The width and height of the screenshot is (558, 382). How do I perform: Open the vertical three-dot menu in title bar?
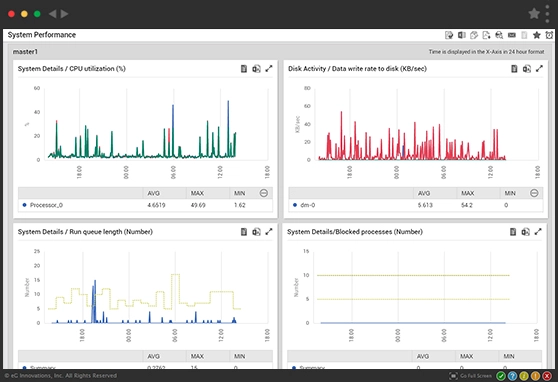[x=548, y=14]
